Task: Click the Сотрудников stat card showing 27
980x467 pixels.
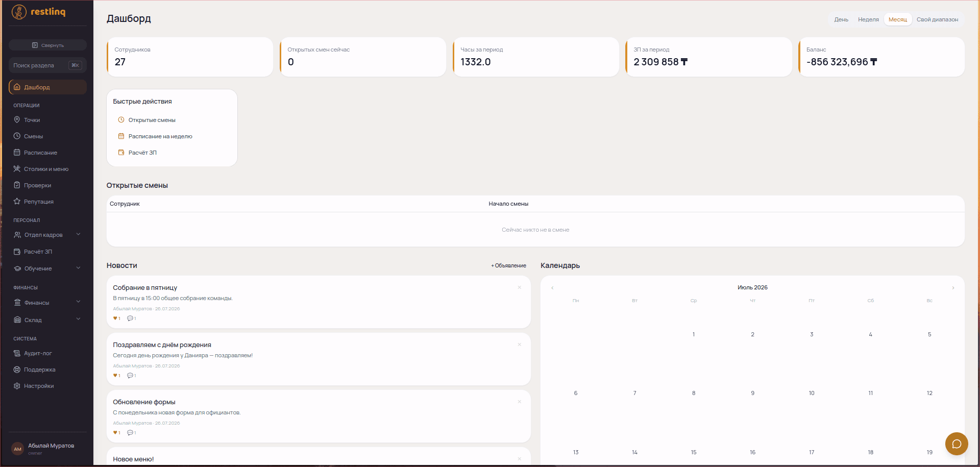Action: [190, 57]
